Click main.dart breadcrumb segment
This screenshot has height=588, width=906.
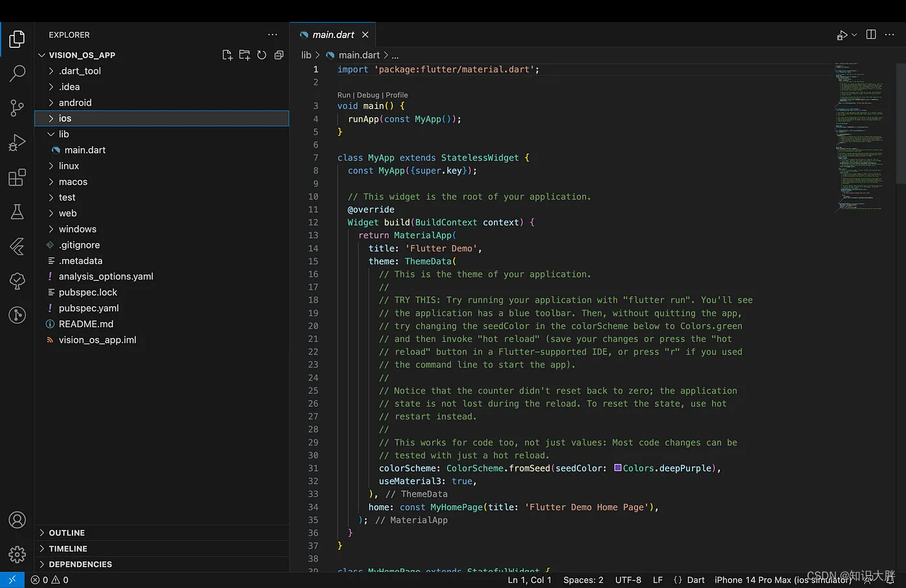click(353, 55)
